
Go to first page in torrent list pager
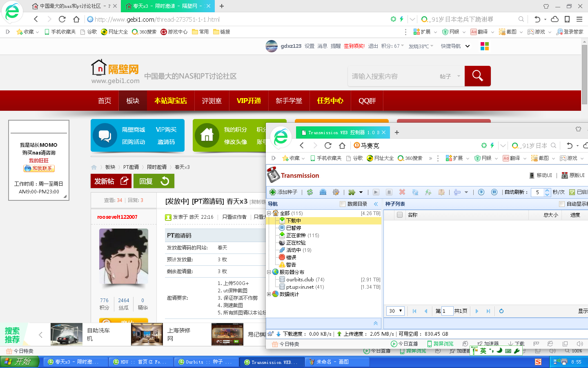coord(414,311)
